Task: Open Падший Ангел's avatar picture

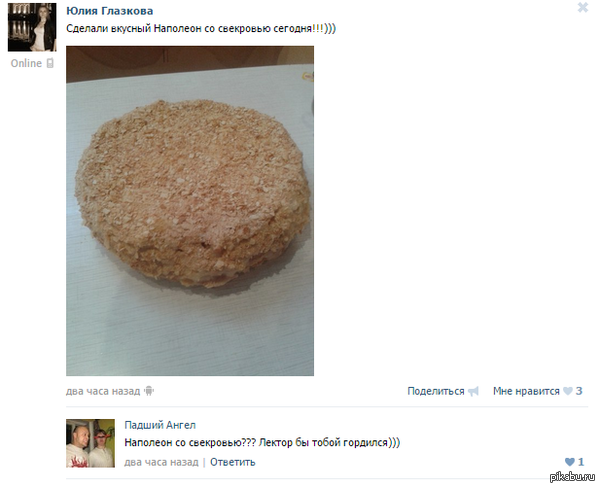Action: tap(90, 443)
